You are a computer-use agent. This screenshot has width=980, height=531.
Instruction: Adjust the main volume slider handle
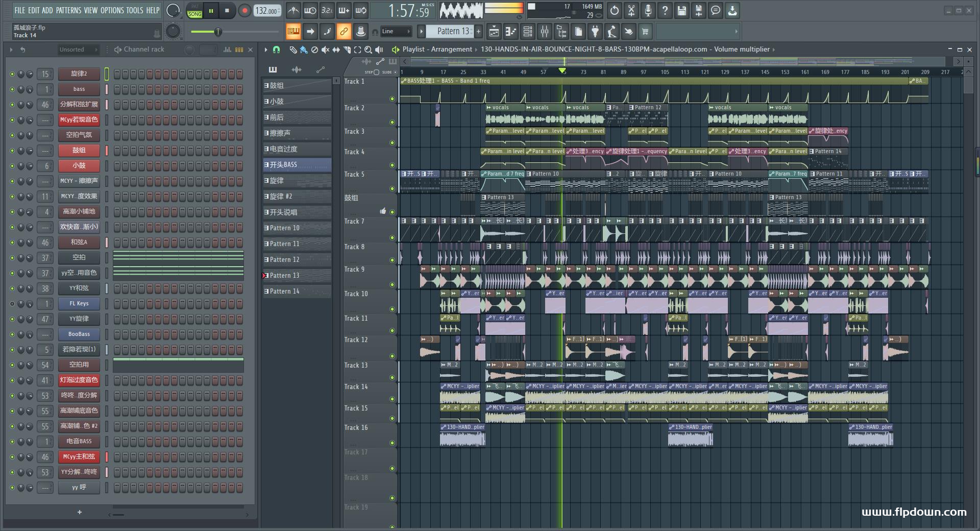coord(218,32)
